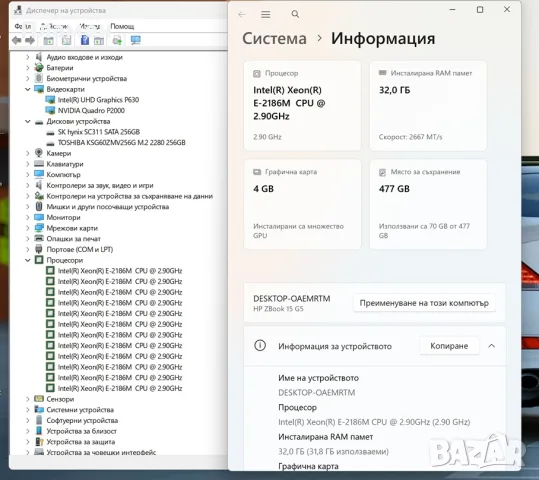The image size is (539, 480).
Task: Select SK hynix SC311 SATA 256GB disk
Action: coord(99,132)
